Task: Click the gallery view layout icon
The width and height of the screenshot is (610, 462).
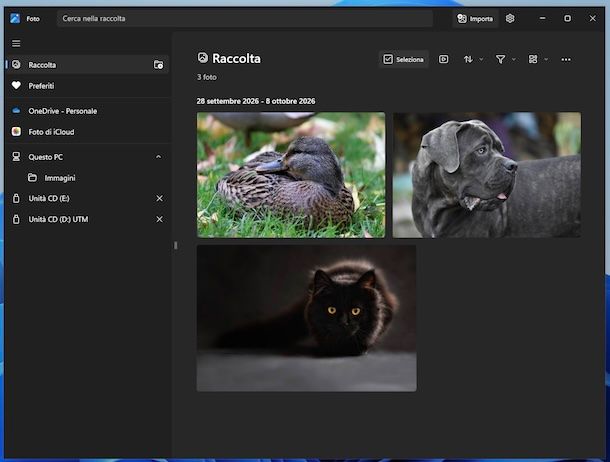Action: pyautogui.click(x=533, y=59)
